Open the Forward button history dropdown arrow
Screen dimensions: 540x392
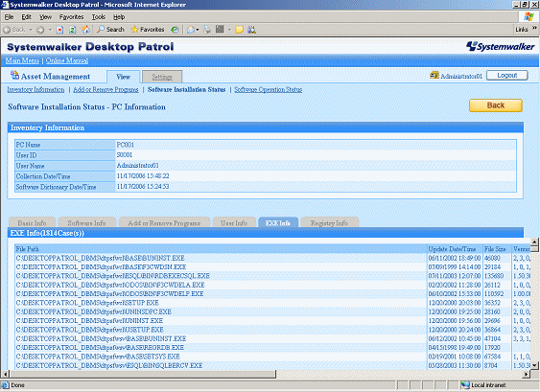(50, 30)
